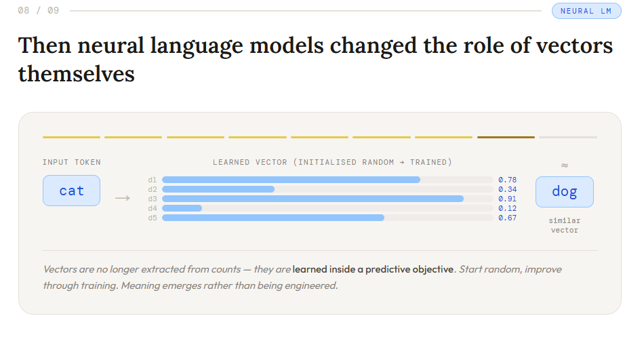Select the dark eighth progress segment
644x337 pixels.
point(506,137)
